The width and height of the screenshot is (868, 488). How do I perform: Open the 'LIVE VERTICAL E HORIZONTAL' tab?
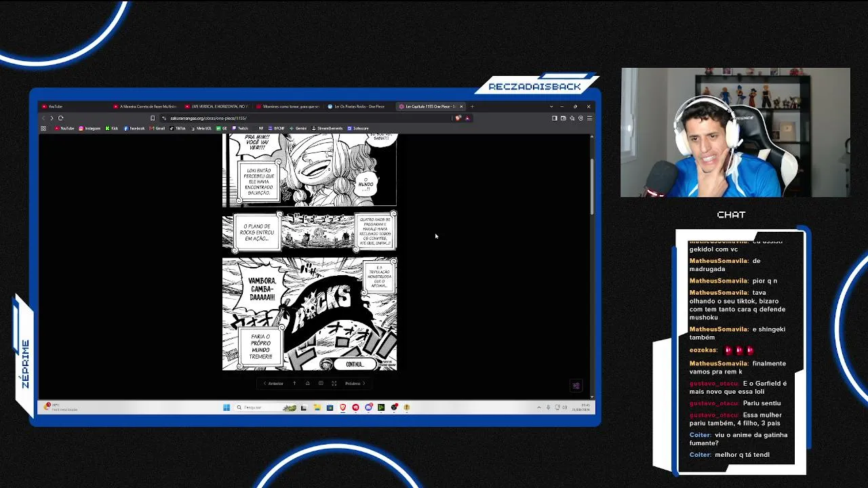click(217, 106)
